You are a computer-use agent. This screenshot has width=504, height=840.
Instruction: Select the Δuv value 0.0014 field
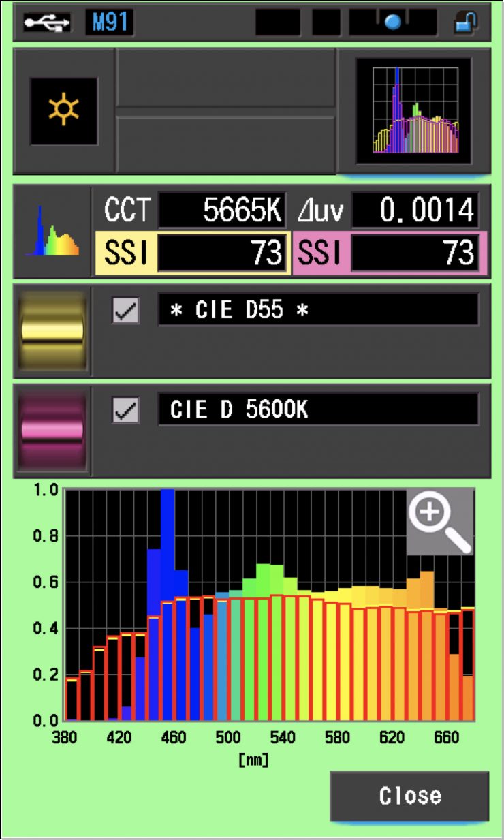point(415,211)
